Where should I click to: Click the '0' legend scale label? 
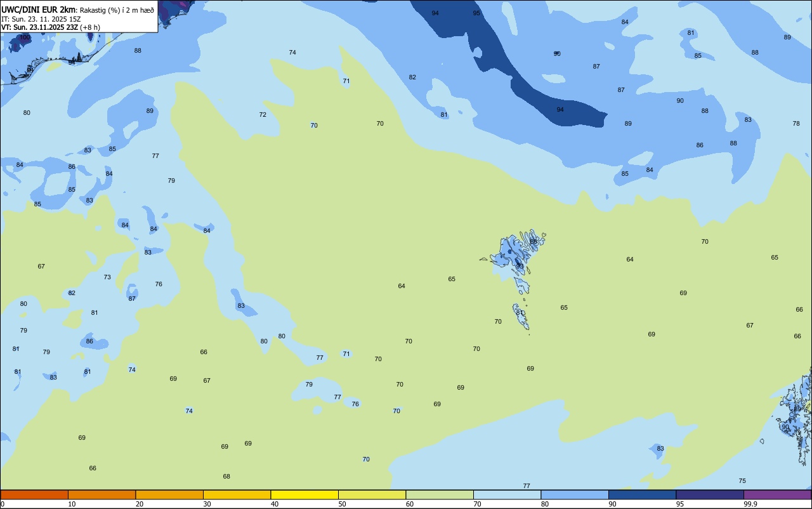[3, 504]
